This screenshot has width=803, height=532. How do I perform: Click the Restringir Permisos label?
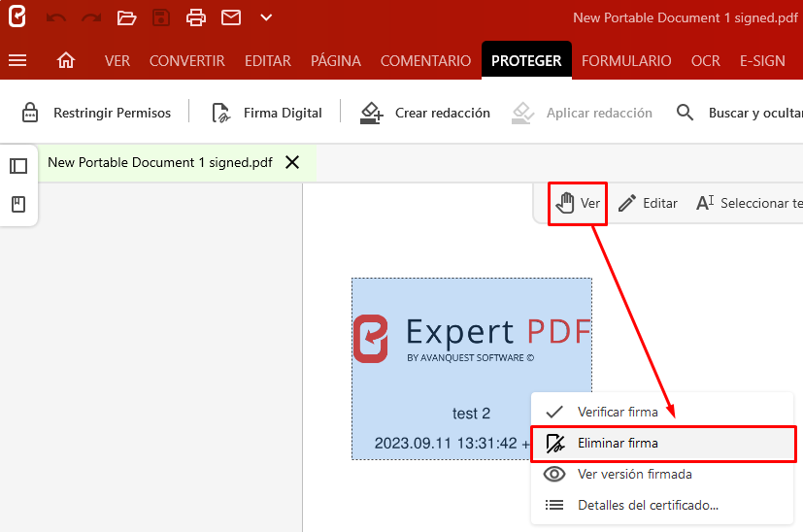click(113, 113)
